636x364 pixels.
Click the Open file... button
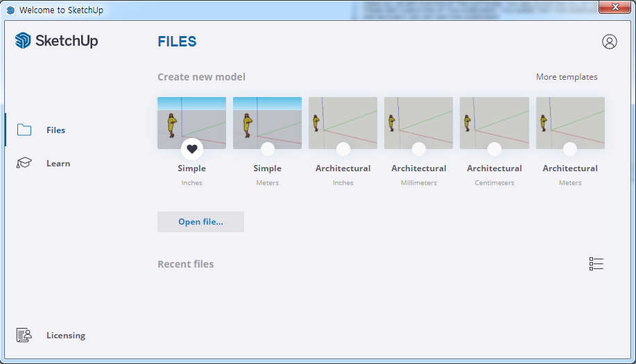coord(200,222)
